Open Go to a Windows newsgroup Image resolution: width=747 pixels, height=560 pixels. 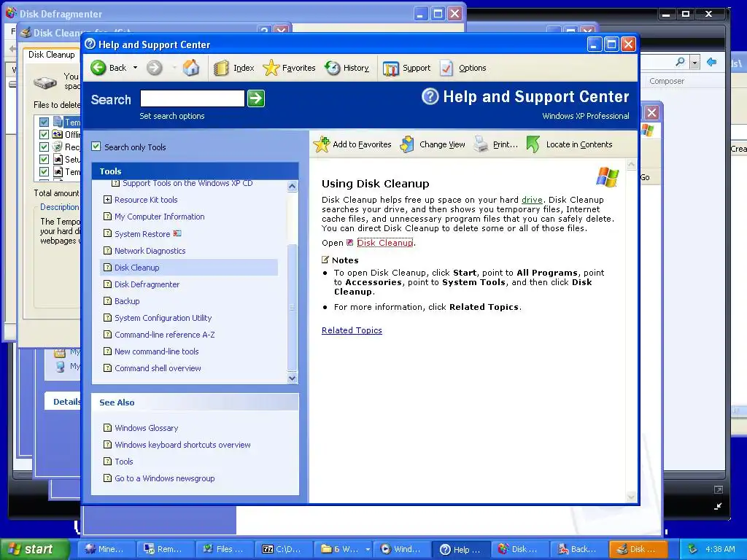164,478
